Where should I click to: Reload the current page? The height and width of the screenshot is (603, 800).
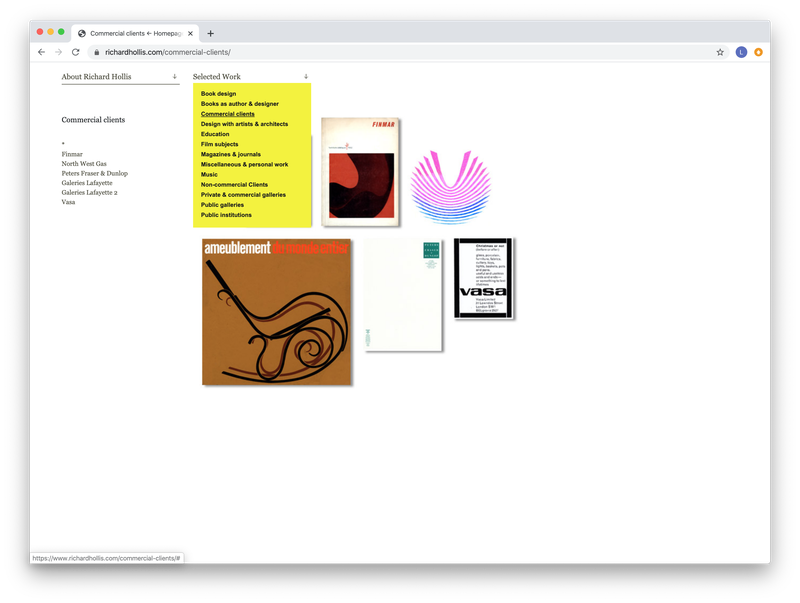(76, 52)
